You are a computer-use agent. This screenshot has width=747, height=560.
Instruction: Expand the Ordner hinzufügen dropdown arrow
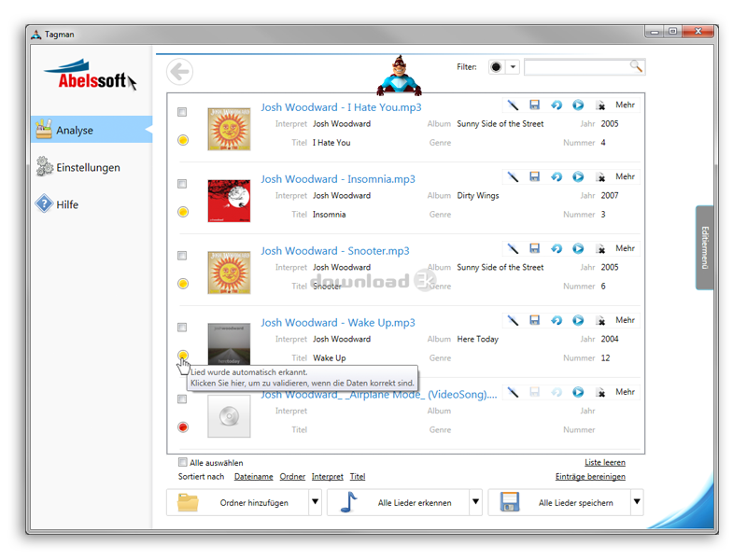coord(315,502)
